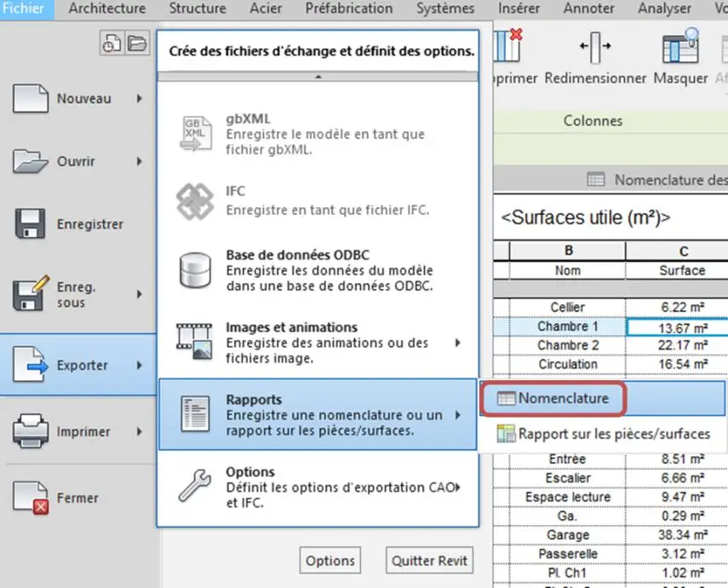Open the Systèmes ribbon tab
The height and width of the screenshot is (588, 728).
point(445,9)
